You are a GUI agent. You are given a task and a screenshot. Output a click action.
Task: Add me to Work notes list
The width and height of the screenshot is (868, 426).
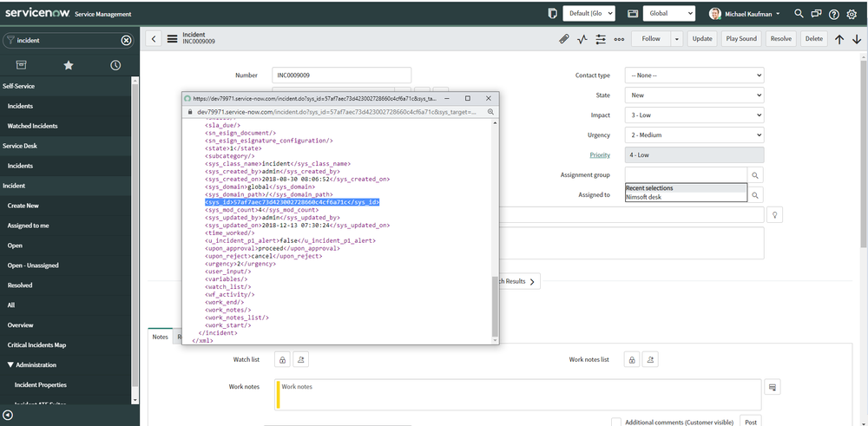tap(650, 359)
